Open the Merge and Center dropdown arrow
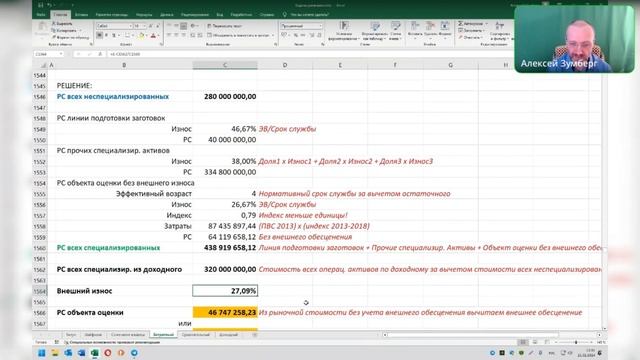This screenshot has width=640, height=360. [x=273, y=36]
